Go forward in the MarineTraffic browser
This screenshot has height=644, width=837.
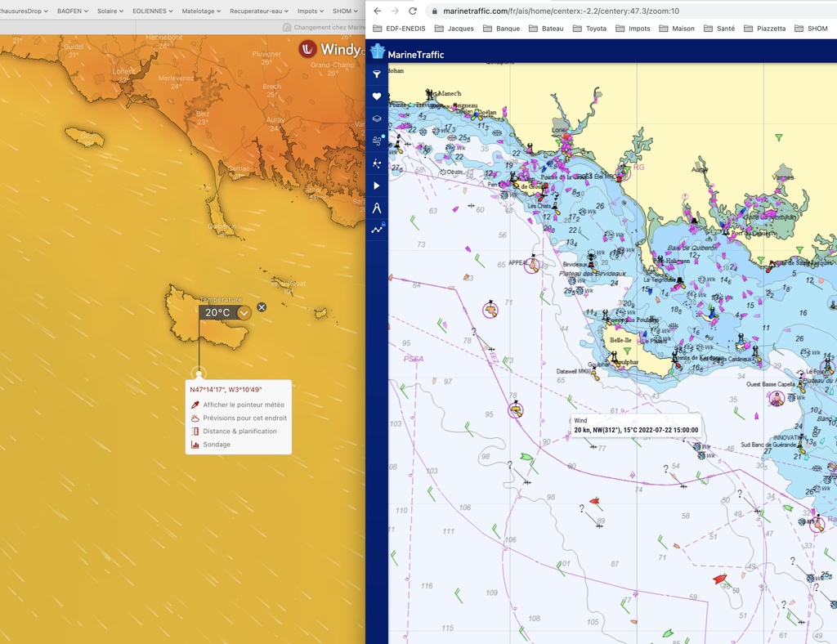pos(395,11)
